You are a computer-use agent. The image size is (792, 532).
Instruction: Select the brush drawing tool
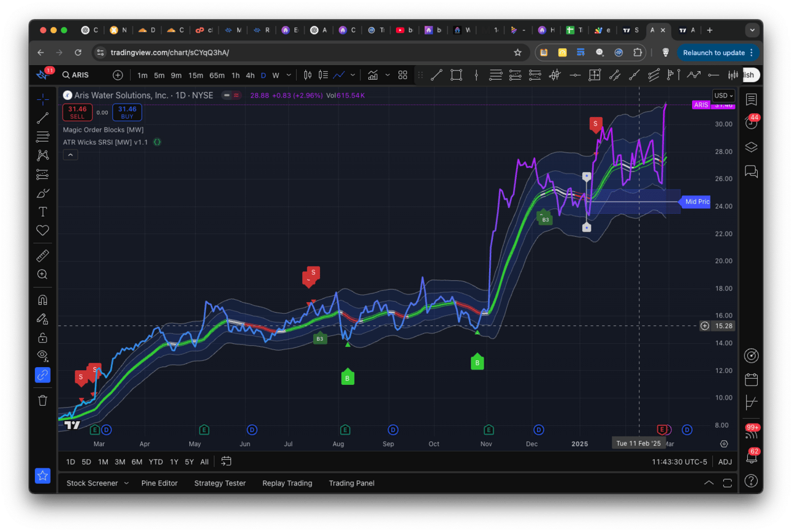coord(42,194)
